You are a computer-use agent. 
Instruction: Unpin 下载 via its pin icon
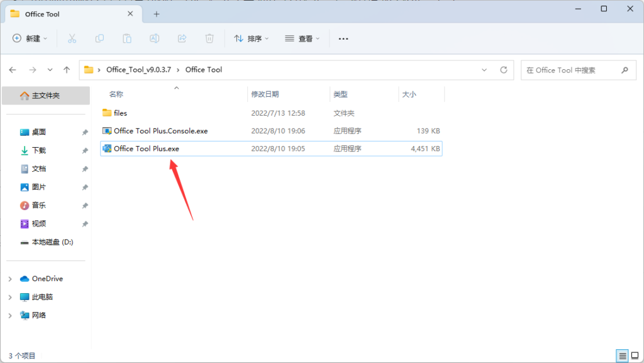[x=85, y=151]
